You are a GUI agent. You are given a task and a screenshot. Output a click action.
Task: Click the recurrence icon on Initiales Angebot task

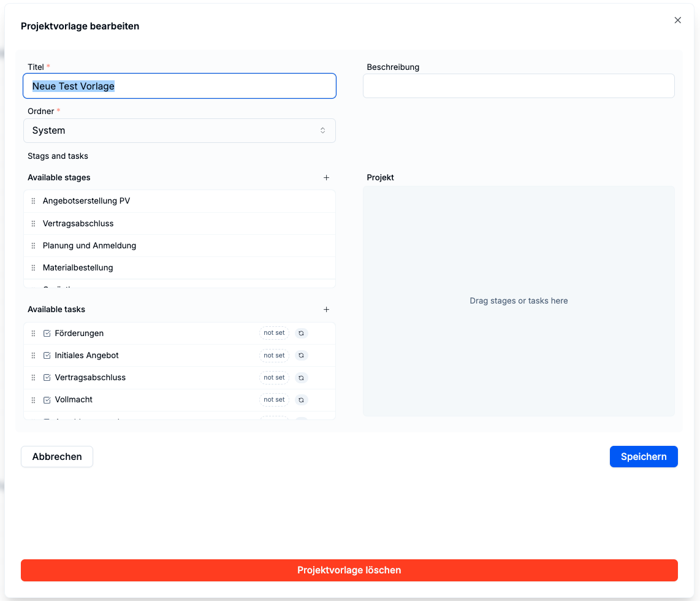tap(301, 355)
